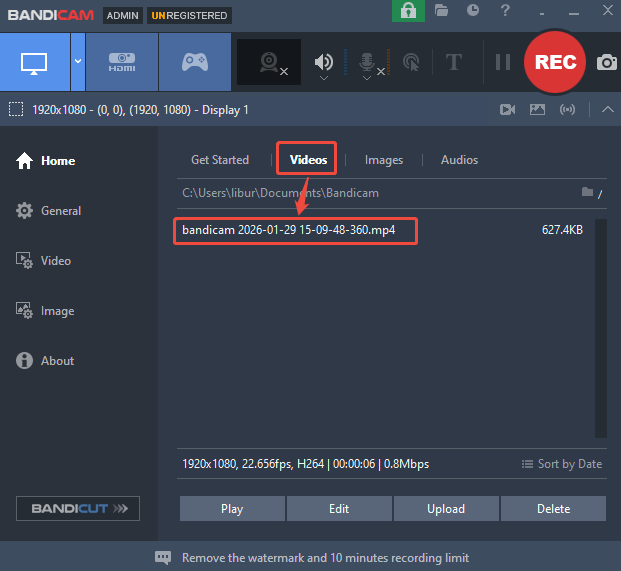Switch to Videos tab
This screenshot has width=621, height=571.
point(308,160)
